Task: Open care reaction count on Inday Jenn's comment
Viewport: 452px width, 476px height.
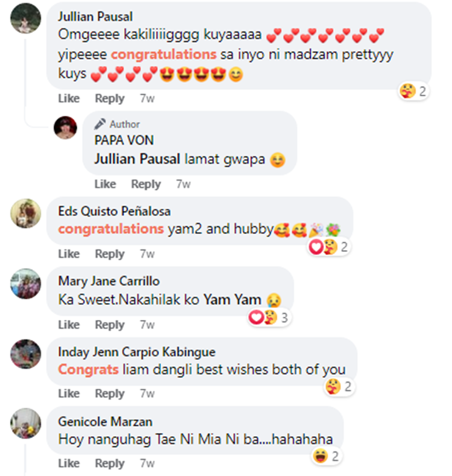Action: click(339, 387)
